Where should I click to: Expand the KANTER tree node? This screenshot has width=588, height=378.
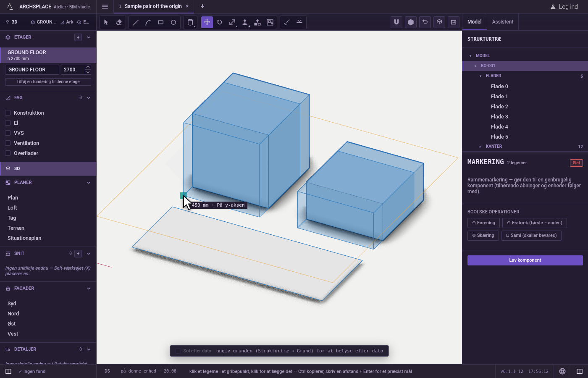[x=480, y=147]
